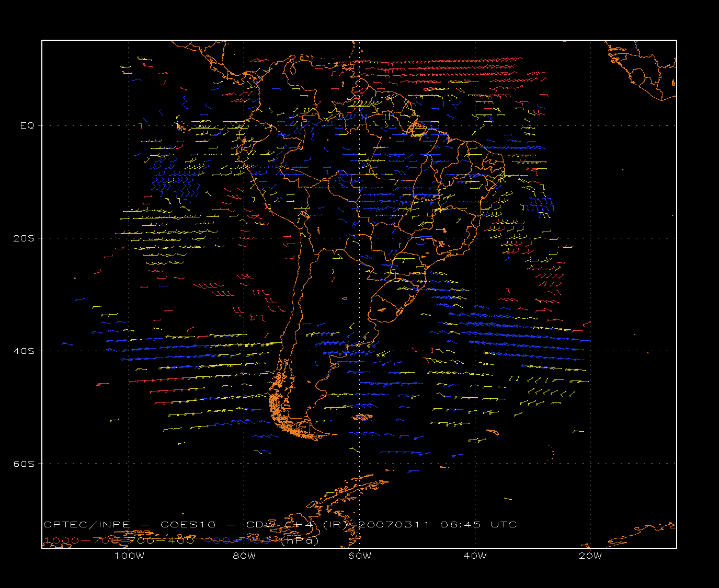Click the 'EQ' latitude axis label
Screen dimensions: 719x588
click(27, 125)
